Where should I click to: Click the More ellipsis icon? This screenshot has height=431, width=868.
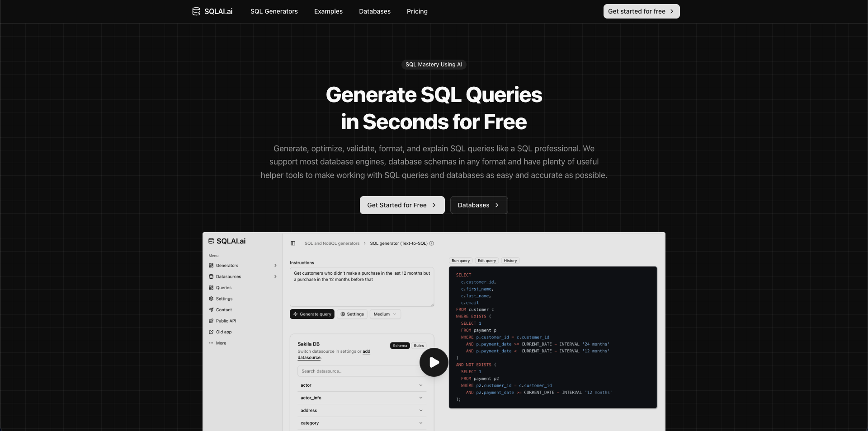click(211, 343)
